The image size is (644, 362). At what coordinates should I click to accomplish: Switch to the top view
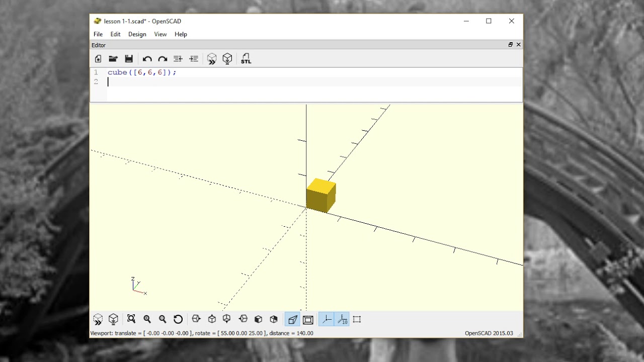pyautogui.click(x=212, y=319)
